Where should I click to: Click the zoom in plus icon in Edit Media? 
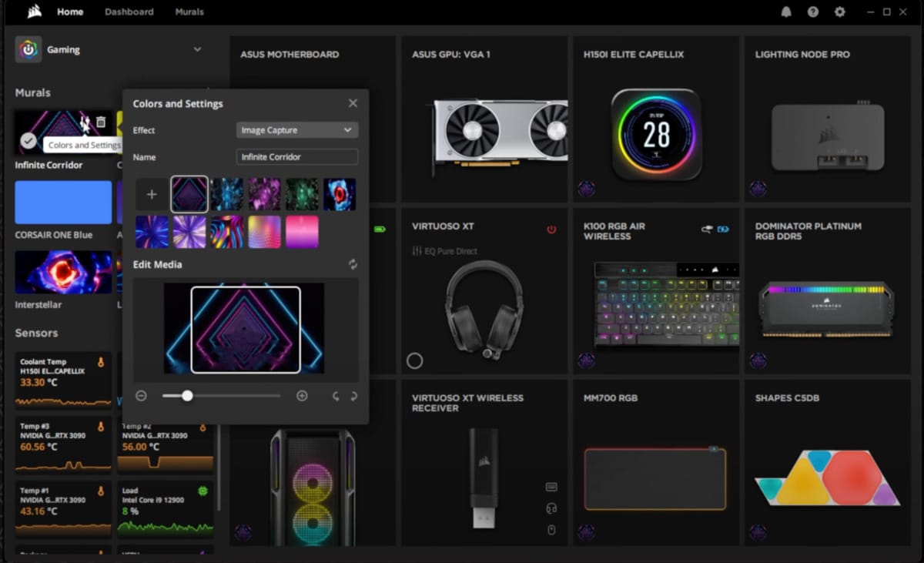point(302,396)
